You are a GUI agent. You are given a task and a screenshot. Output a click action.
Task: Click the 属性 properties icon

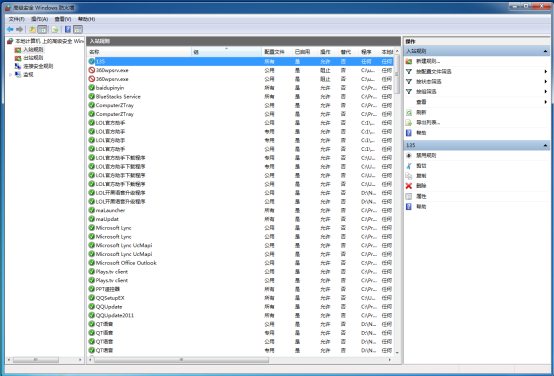click(409, 196)
